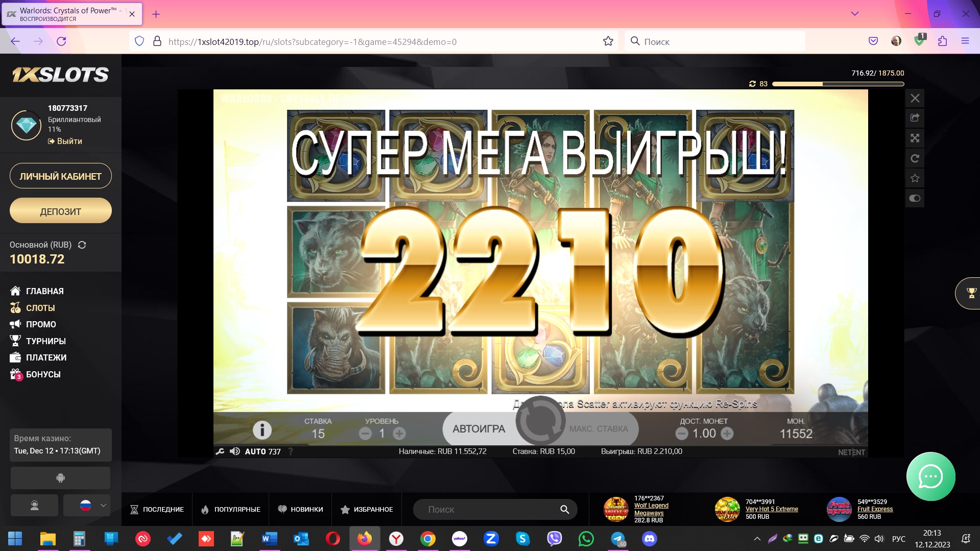
Task: Expand the language flag dropdown
Action: [x=87, y=506]
